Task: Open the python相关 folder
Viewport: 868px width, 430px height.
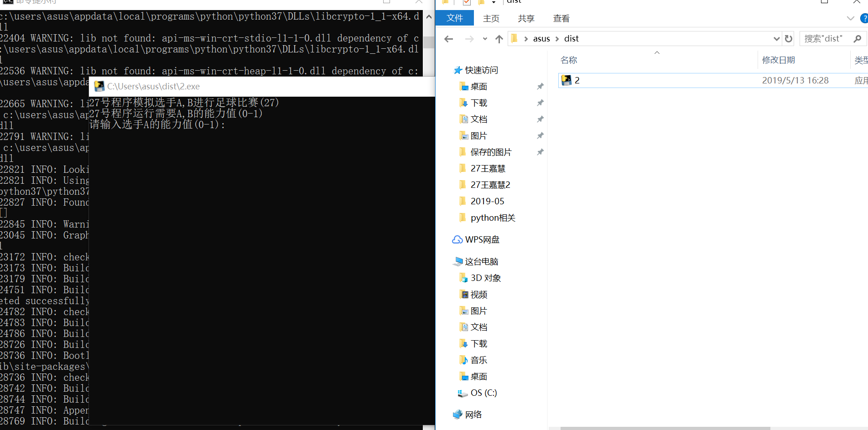Action: (493, 218)
